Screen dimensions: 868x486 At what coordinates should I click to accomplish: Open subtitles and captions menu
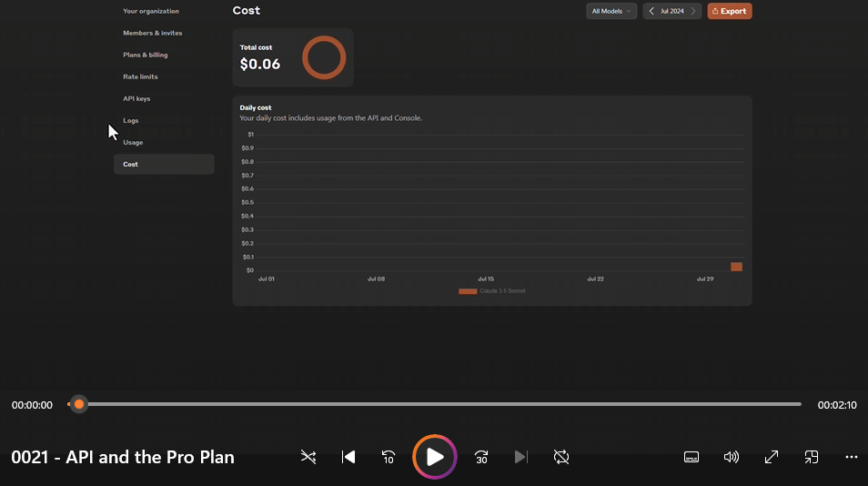[x=691, y=457]
